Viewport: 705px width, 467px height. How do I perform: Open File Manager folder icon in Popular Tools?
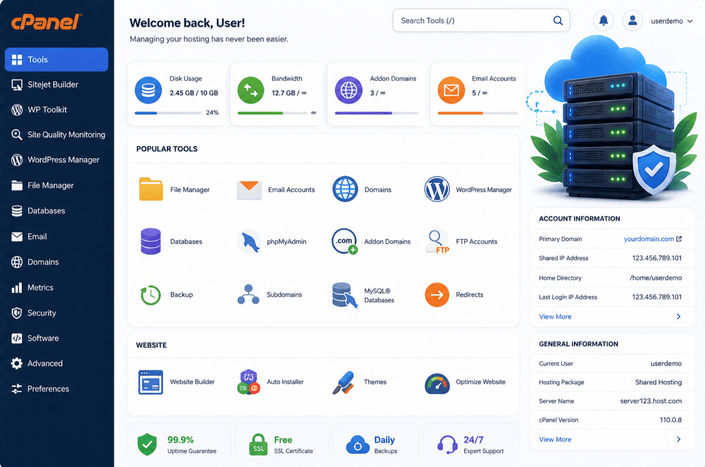point(151,189)
